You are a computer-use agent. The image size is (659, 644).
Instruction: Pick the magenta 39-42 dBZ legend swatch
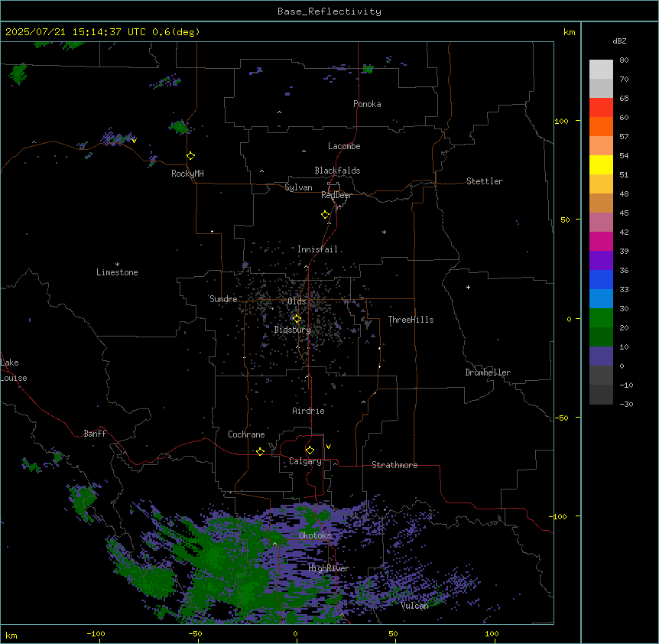click(x=601, y=241)
